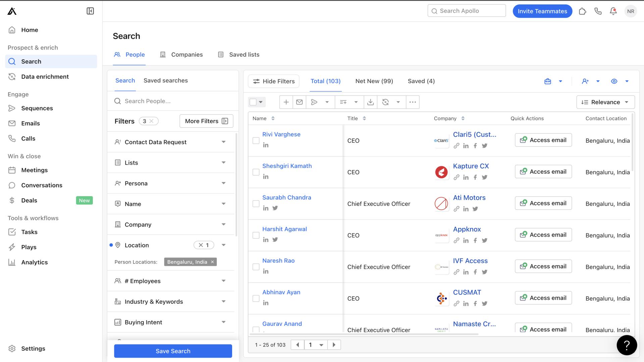Navigate to next page using arrow button

pos(334,345)
